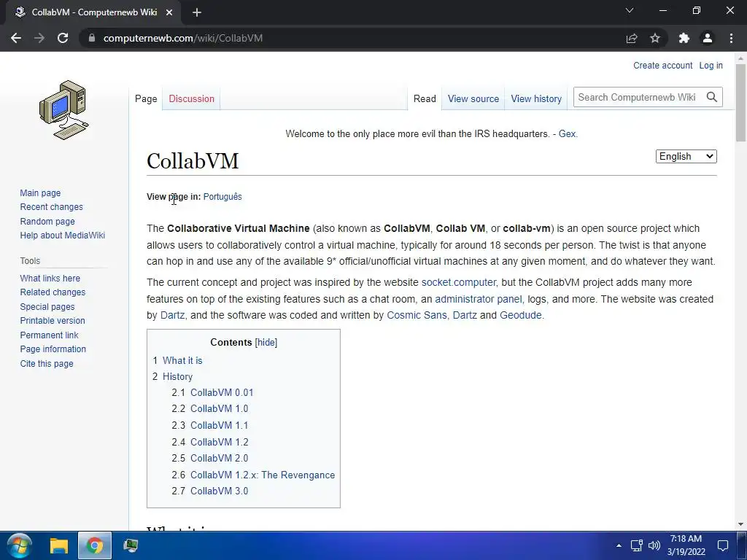The image size is (747, 560).
Task: Open the socket.computer link
Action: click(x=458, y=282)
